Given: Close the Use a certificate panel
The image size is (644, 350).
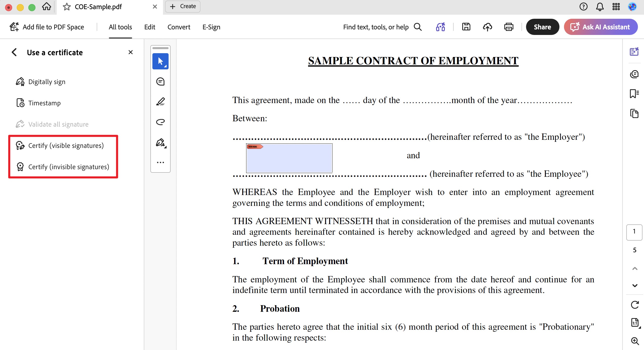Looking at the screenshot, I should 131,52.
